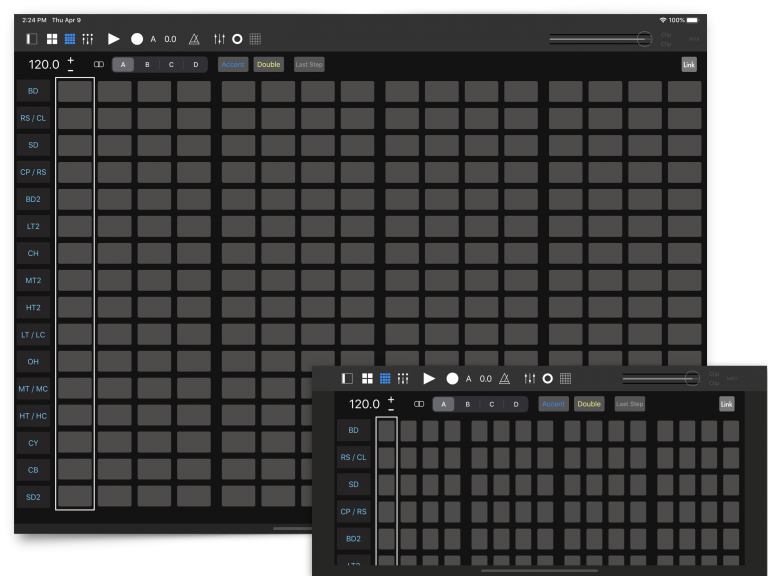
Task: Toggle metronome icon in small window
Action: [x=504, y=379]
